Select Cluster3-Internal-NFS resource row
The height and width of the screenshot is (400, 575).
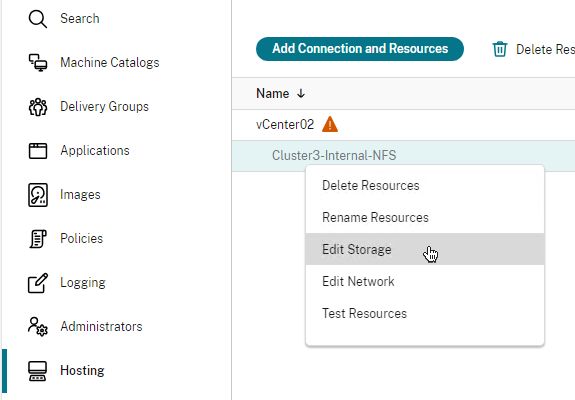(x=403, y=155)
